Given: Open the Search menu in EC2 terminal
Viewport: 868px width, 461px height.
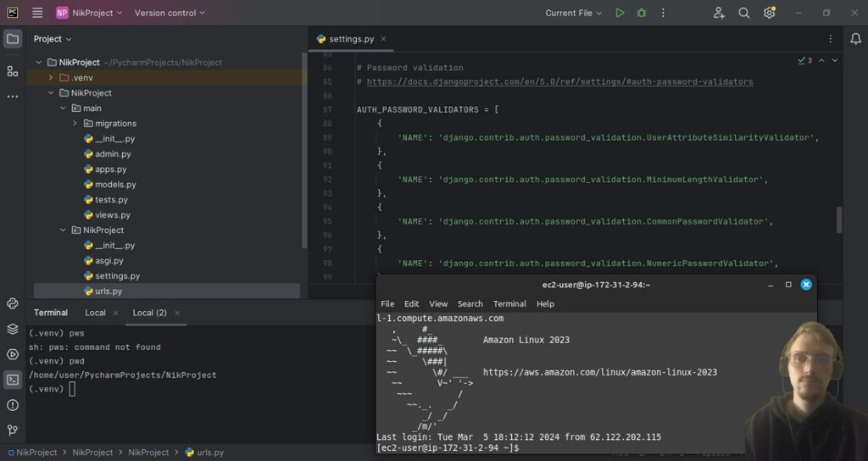Looking at the screenshot, I should (x=470, y=303).
